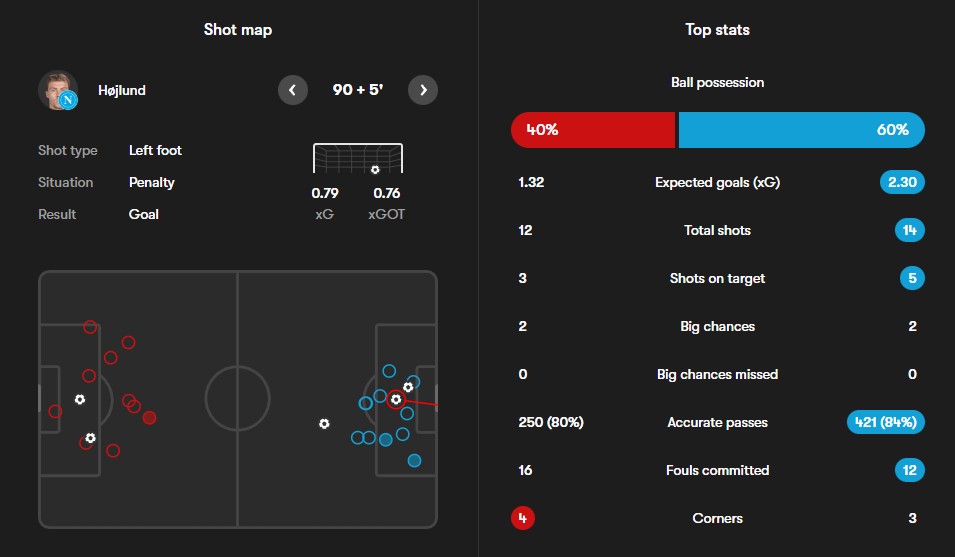Viewport: 955px width, 557px height.
Task: Click the red 40% possession bar
Action: 593,130
